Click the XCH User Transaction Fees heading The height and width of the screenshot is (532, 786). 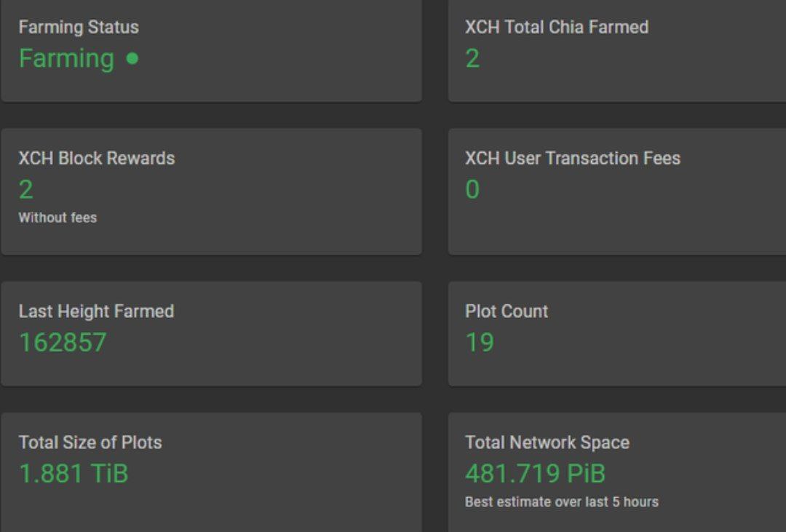[x=573, y=159]
